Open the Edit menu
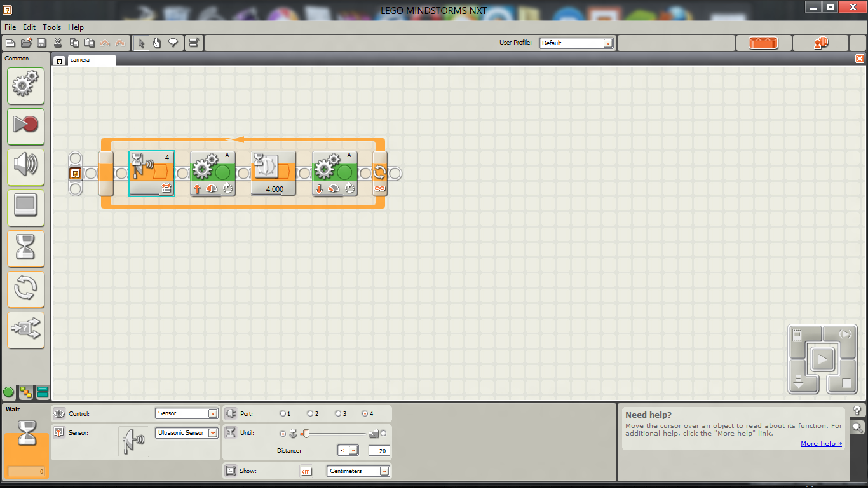The height and width of the screenshot is (489, 868). point(29,27)
